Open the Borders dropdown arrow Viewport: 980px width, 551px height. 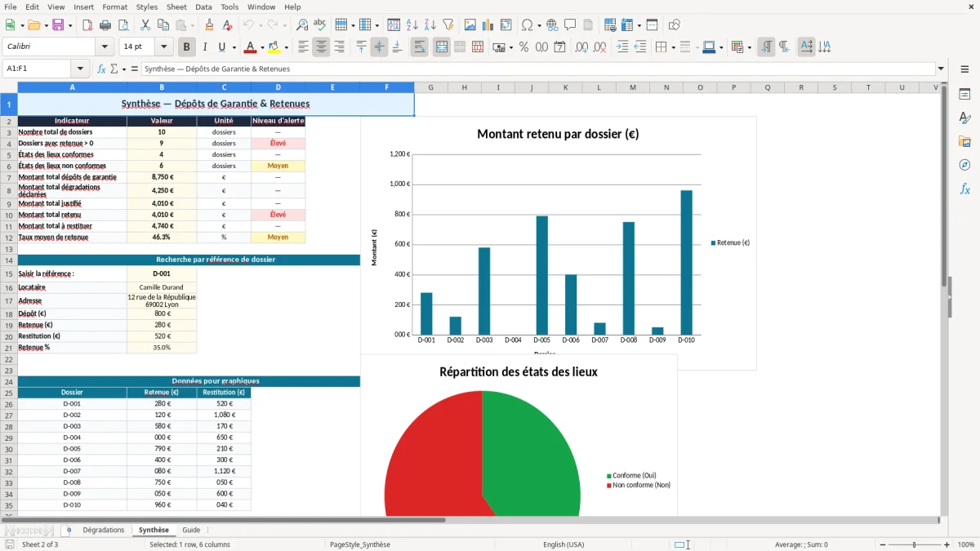672,48
